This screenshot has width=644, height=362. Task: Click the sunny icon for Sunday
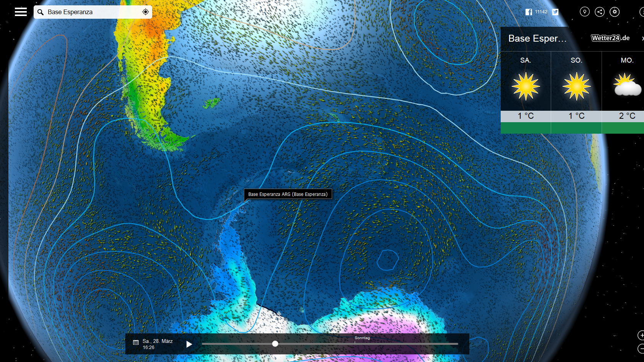(x=577, y=86)
